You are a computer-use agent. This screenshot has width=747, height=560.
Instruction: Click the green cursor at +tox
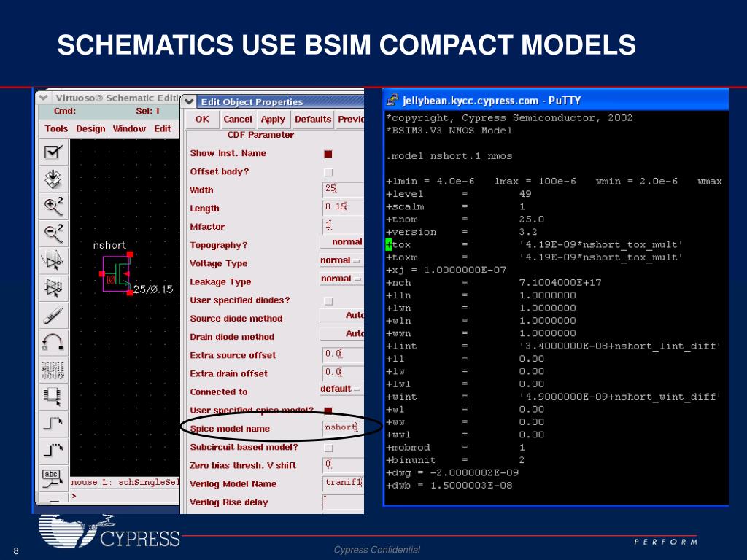click(389, 245)
